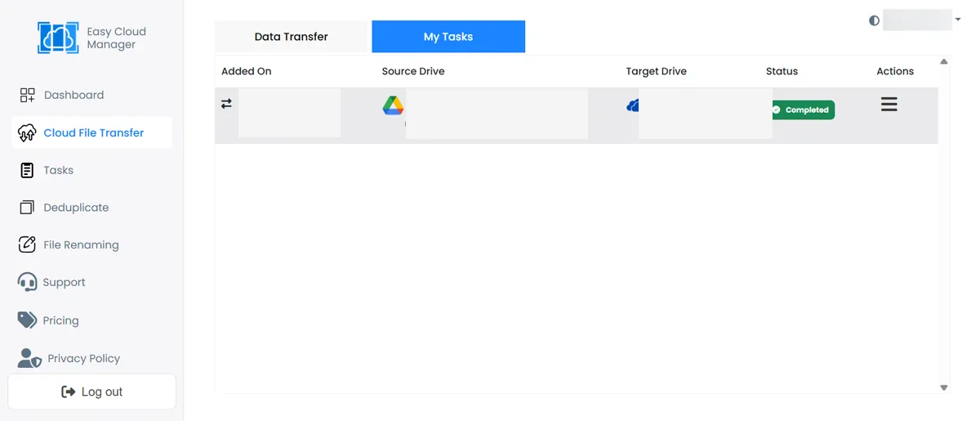This screenshot has height=421, width=980.
Task: Click the Easy Cloud Manager title text
Action: [x=117, y=38]
